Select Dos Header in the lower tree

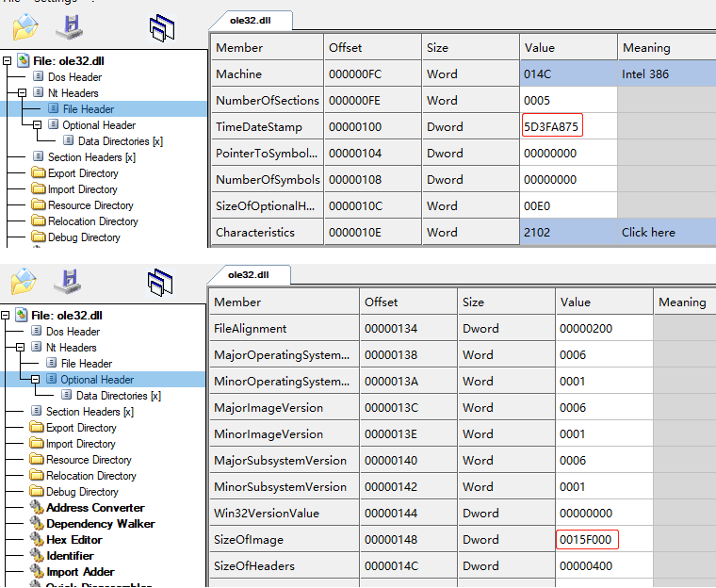coord(73,332)
